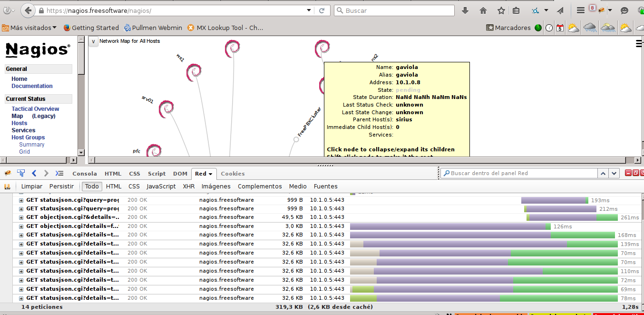Enable the XHR request filter
This screenshot has width=644, height=315.
(x=188, y=187)
